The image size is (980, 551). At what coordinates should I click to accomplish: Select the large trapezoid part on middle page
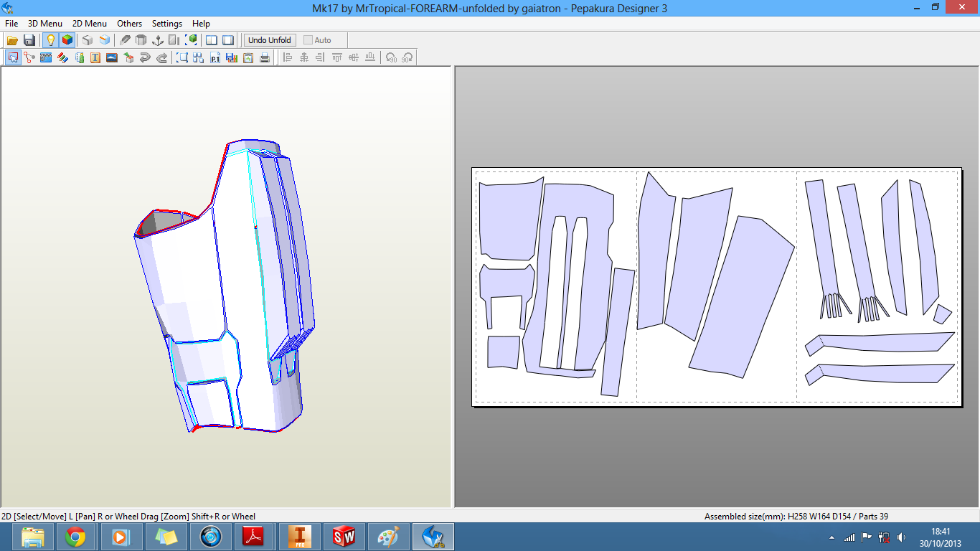[743, 298]
